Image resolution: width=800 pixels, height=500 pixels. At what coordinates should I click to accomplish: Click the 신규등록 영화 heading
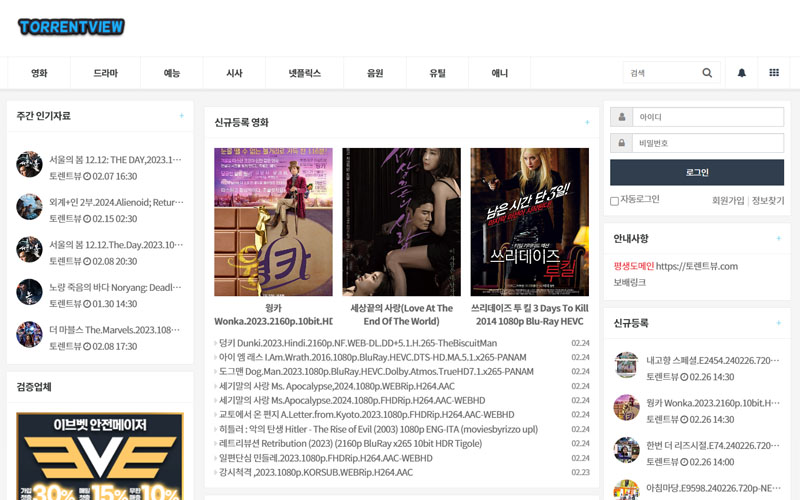241,122
